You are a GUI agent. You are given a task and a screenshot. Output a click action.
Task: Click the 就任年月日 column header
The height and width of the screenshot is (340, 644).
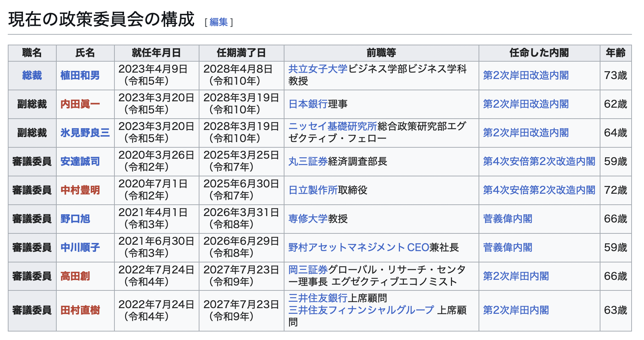157,53
